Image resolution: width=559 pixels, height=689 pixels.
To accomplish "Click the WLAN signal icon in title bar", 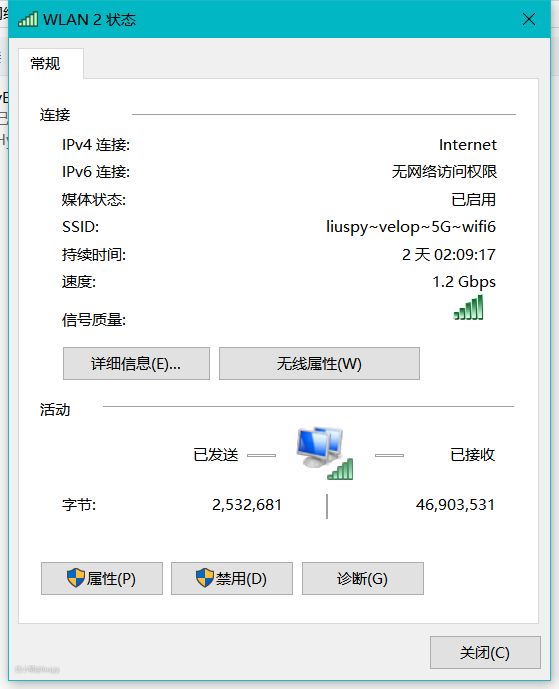I will [28, 19].
